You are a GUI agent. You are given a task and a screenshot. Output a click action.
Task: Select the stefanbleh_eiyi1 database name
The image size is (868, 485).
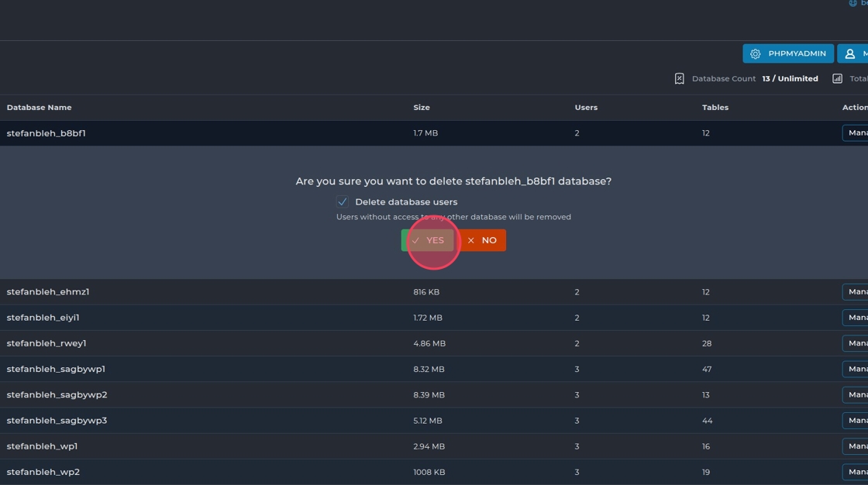(x=43, y=318)
